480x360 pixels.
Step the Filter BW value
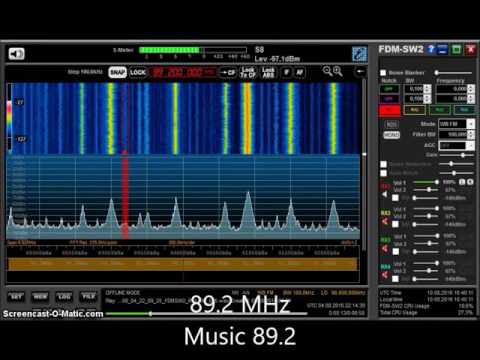point(471,134)
